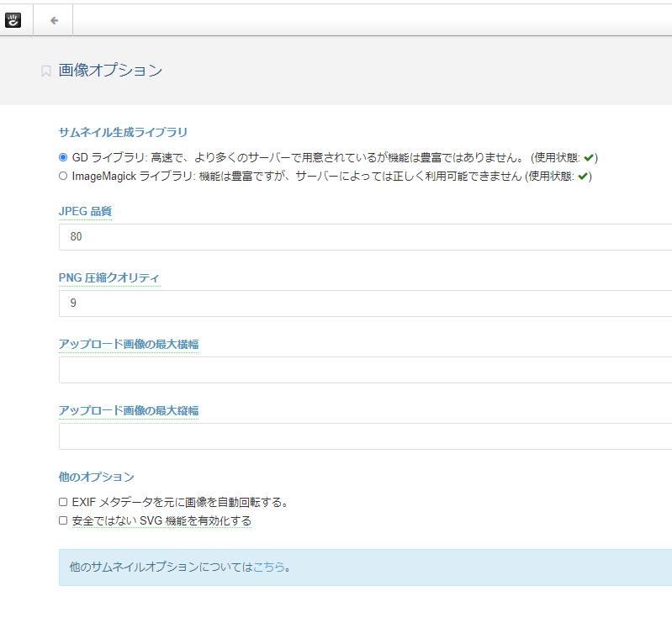Select the GD ライブラリ radio button
The width and height of the screenshot is (672, 644).
[x=63, y=157]
